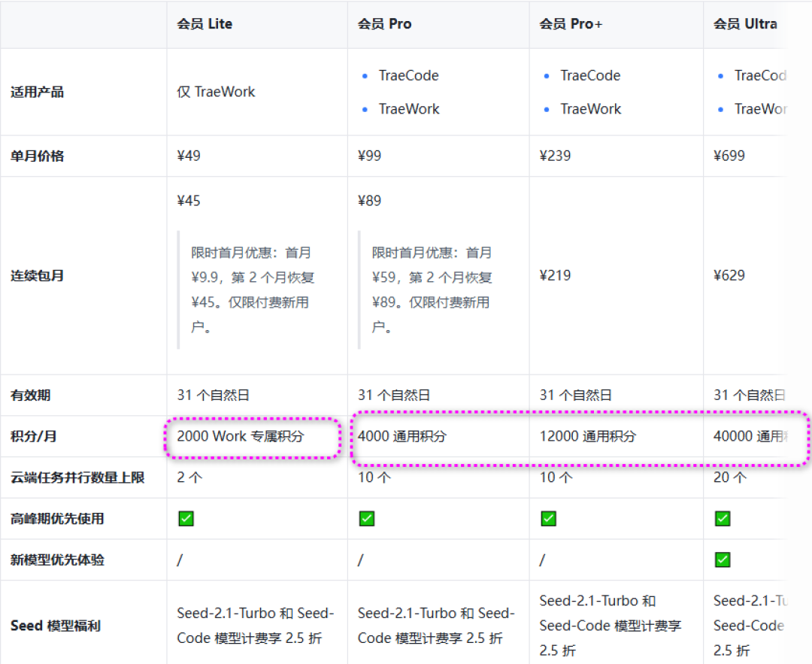Click the 适用产品 row label
The height and width of the screenshot is (664, 812).
click(x=38, y=92)
